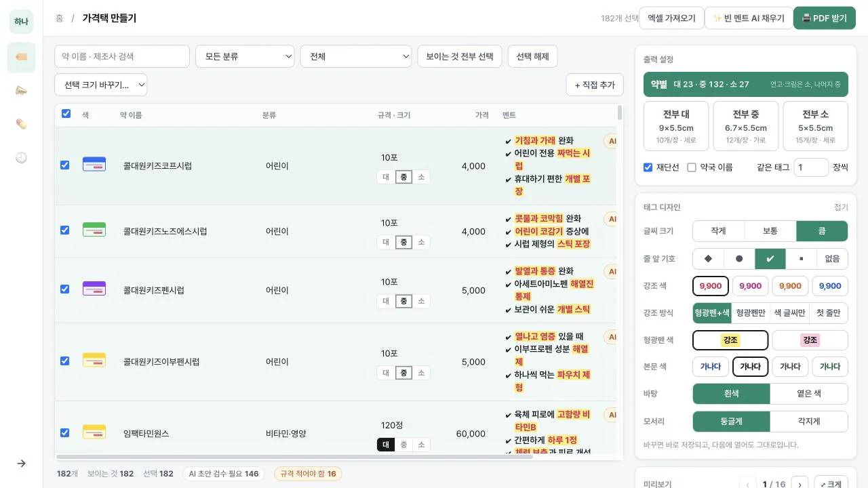This screenshot has width=868, height=488.
Task: Expand the preview with 크게 button
Action: [831, 485]
